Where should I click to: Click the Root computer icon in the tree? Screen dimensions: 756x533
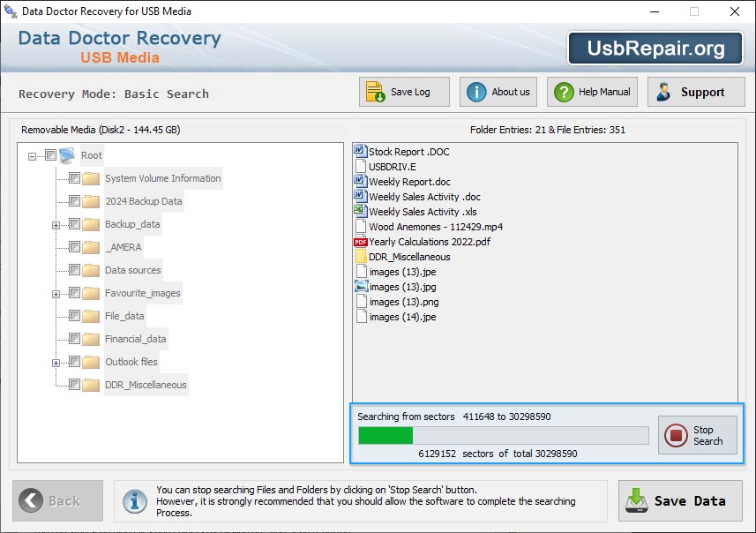coord(67,155)
